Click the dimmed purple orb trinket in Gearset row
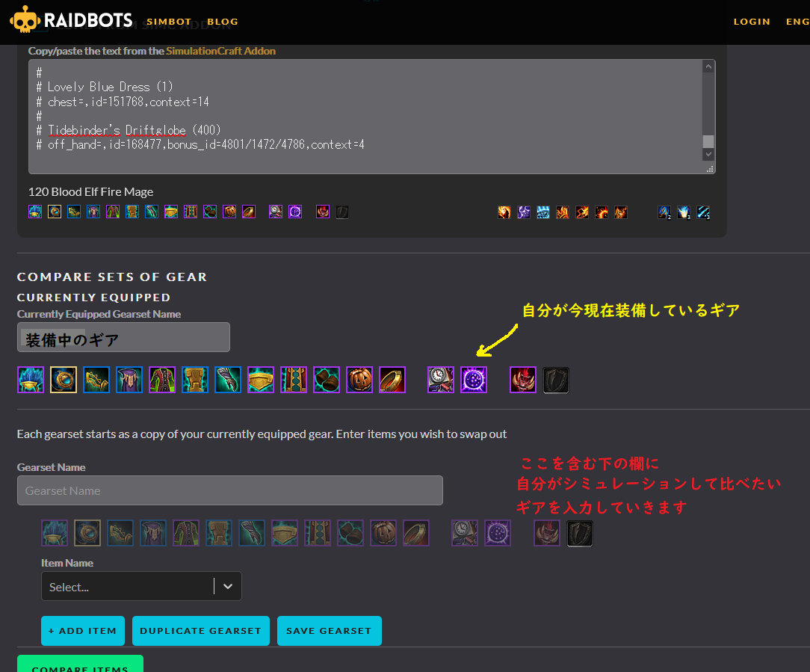The width and height of the screenshot is (810, 672). [498, 533]
